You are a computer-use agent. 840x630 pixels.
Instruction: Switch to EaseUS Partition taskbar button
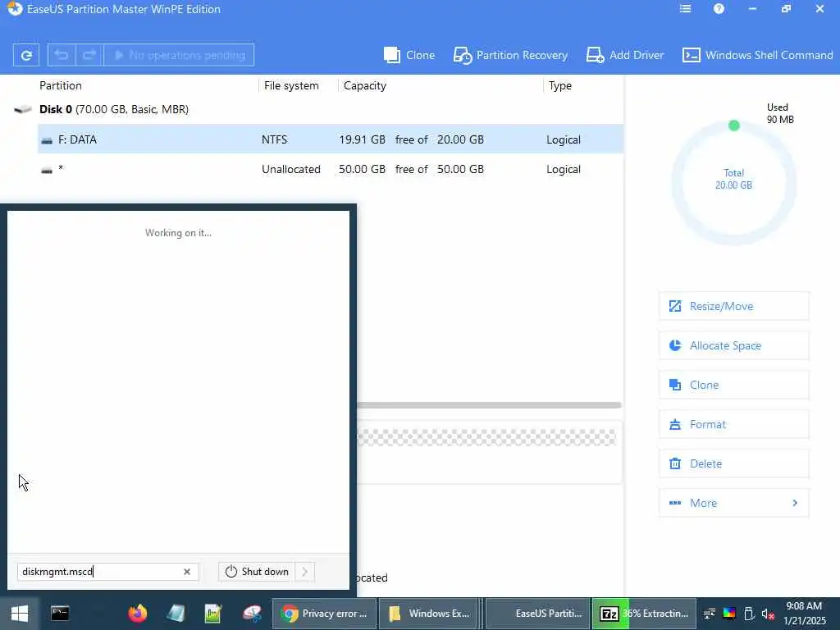click(x=537, y=614)
